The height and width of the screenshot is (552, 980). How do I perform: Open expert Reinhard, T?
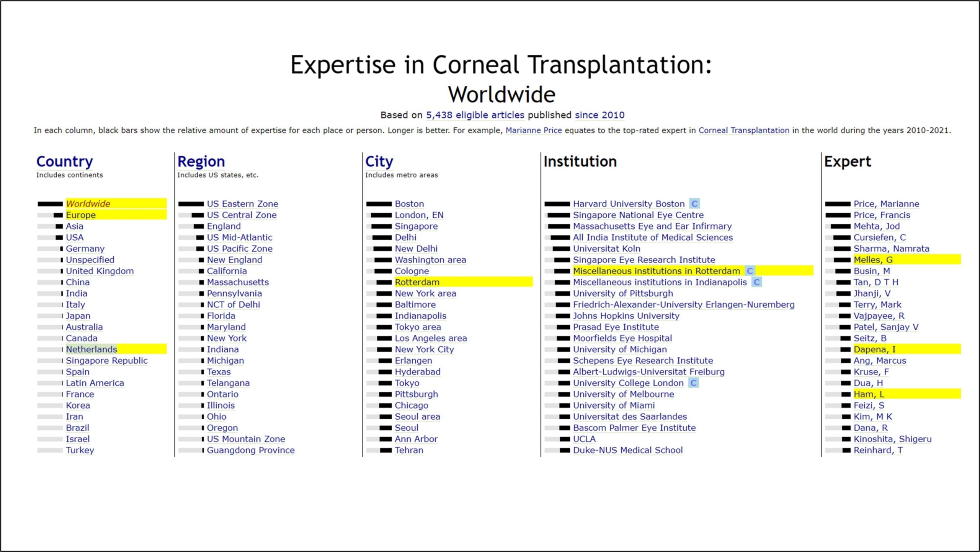click(878, 450)
